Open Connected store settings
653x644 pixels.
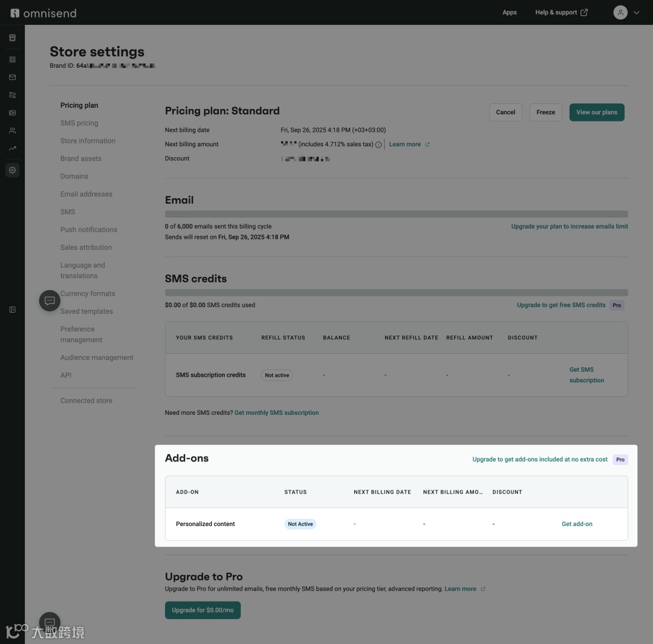click(86, 401)
